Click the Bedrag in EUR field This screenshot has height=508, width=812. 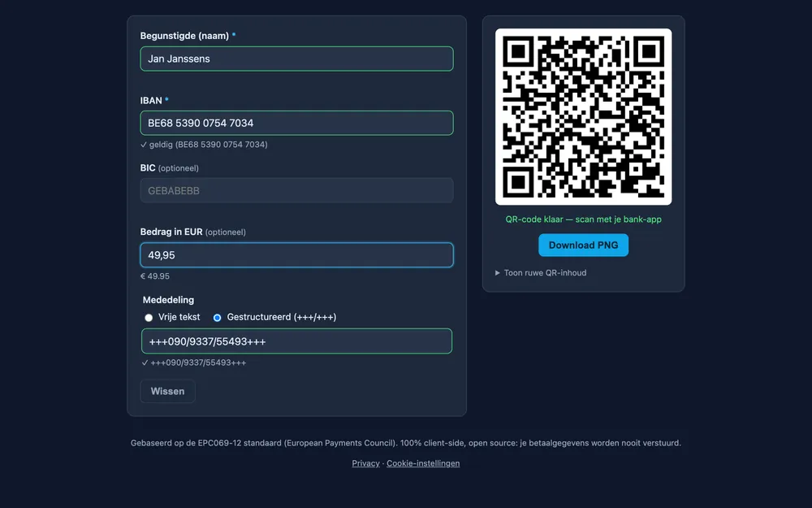pos(296,255)
